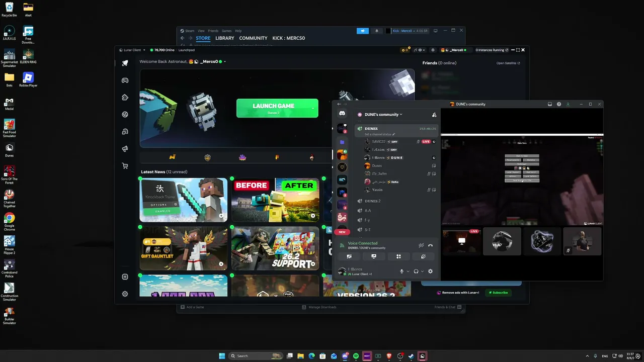Open the puzzle piece mods icon in Lunar
This screenshot has height=362, width=644.
click(x=125, y=98)
